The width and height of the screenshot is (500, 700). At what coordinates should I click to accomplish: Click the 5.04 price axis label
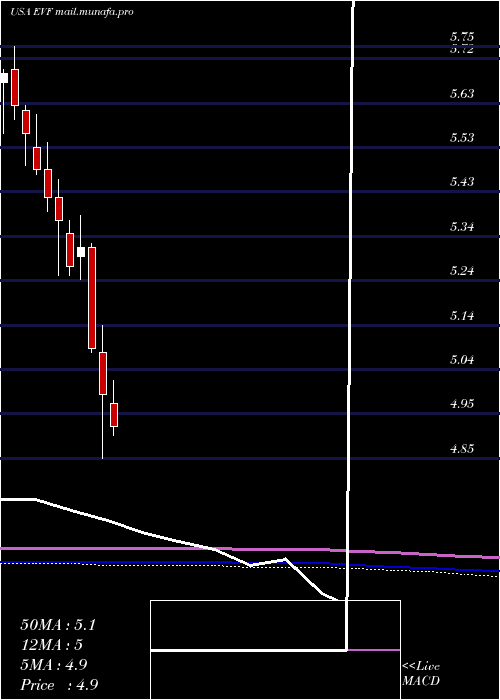point(462,360)
